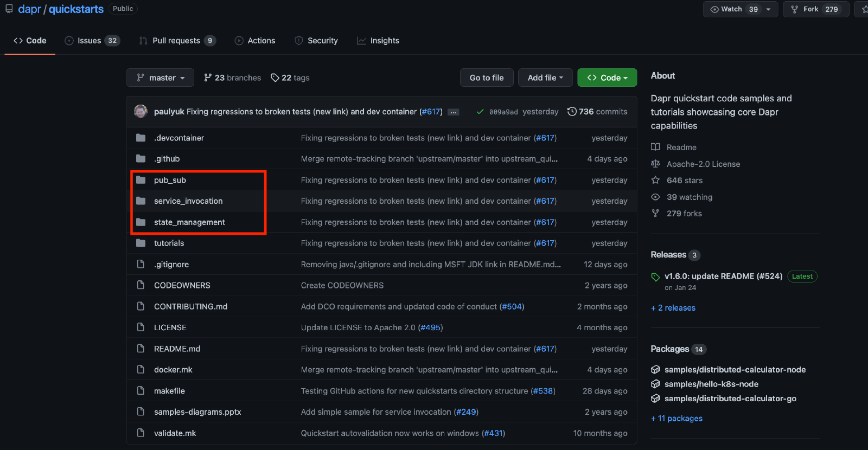This screenshot has height=450, width=868.
Task: Click paulyuk's avatar image
Action: (x=141, y=111)
